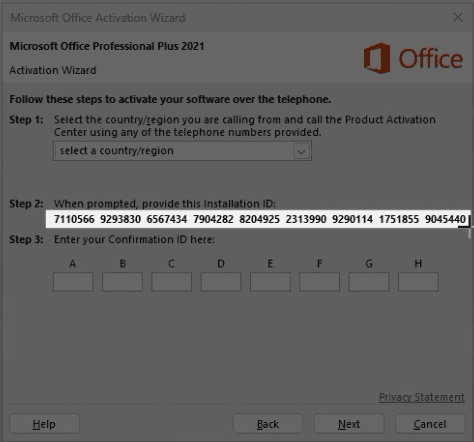
Task: Click the Help button
Action: pyautogui.click(x=44, y=424)
